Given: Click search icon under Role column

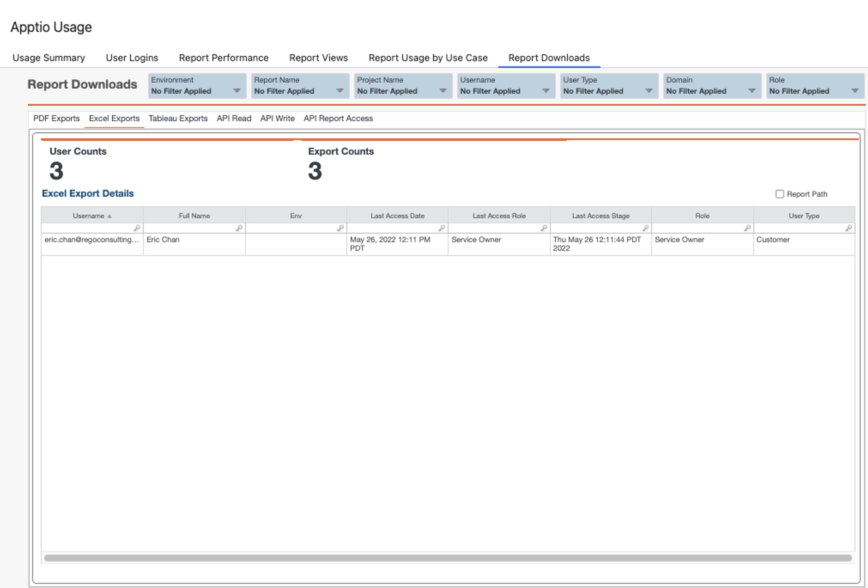Looking at the screenshot, I should click(x=747, y=228).
